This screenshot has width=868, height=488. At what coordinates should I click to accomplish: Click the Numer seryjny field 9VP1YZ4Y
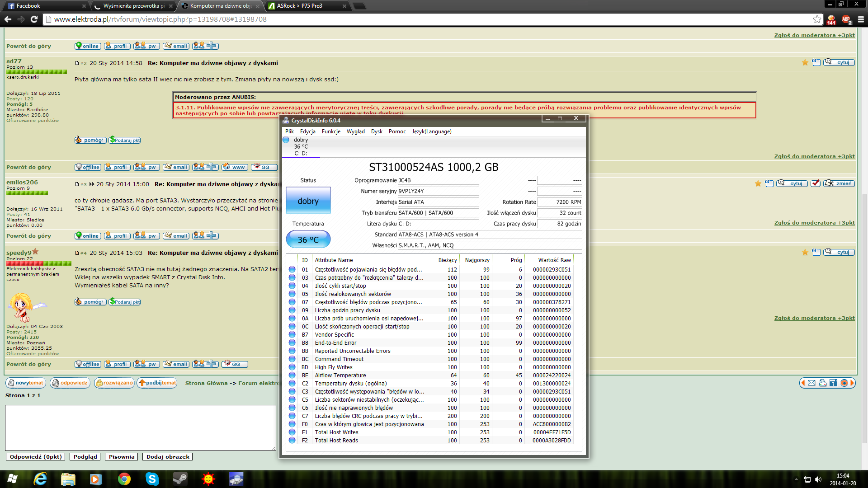(438, 191)
